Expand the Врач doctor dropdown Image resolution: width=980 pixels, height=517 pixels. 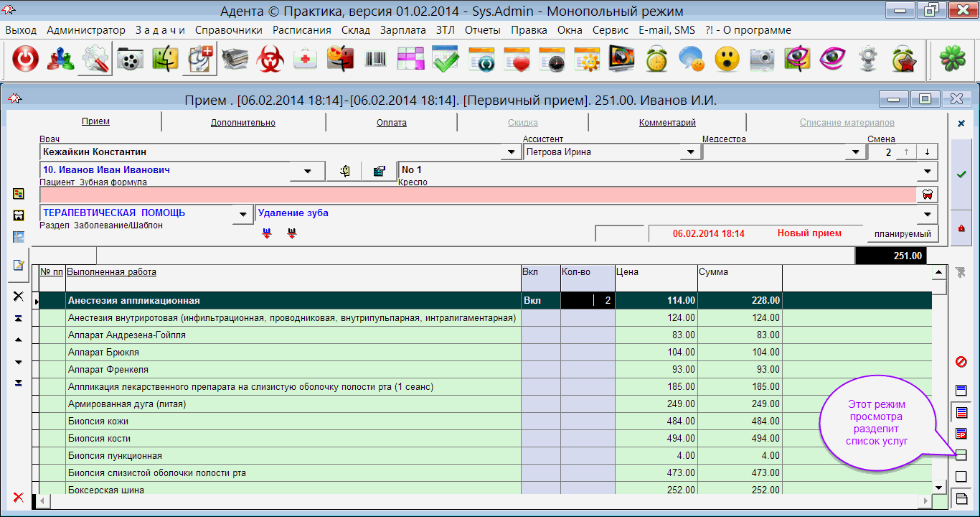click(511, 152)
